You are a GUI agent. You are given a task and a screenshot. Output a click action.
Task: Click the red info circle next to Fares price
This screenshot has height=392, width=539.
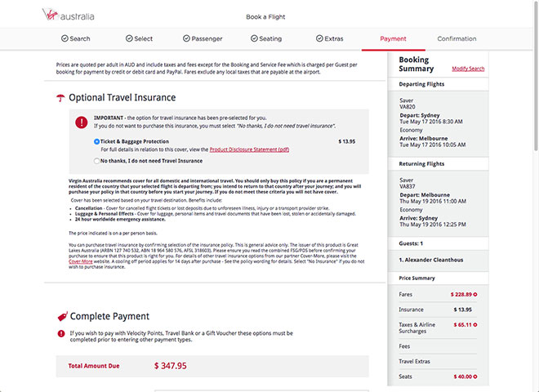475,295
